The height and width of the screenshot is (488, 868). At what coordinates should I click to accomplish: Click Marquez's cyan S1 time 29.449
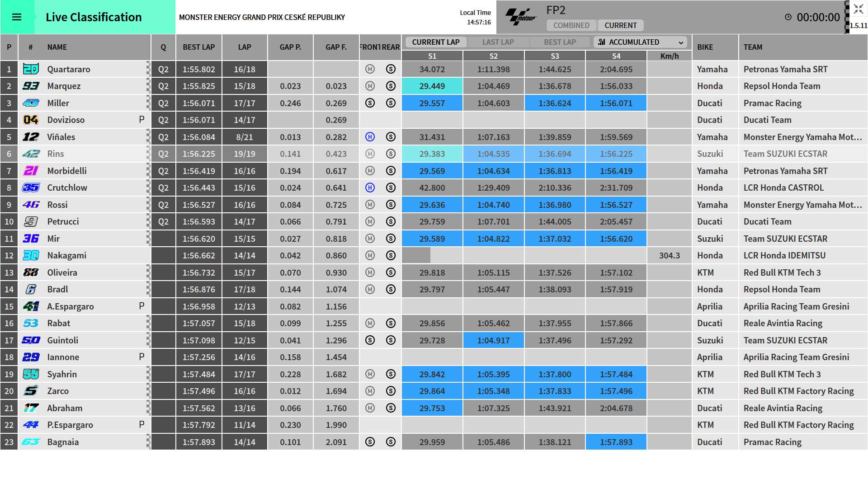click(432, 86)
